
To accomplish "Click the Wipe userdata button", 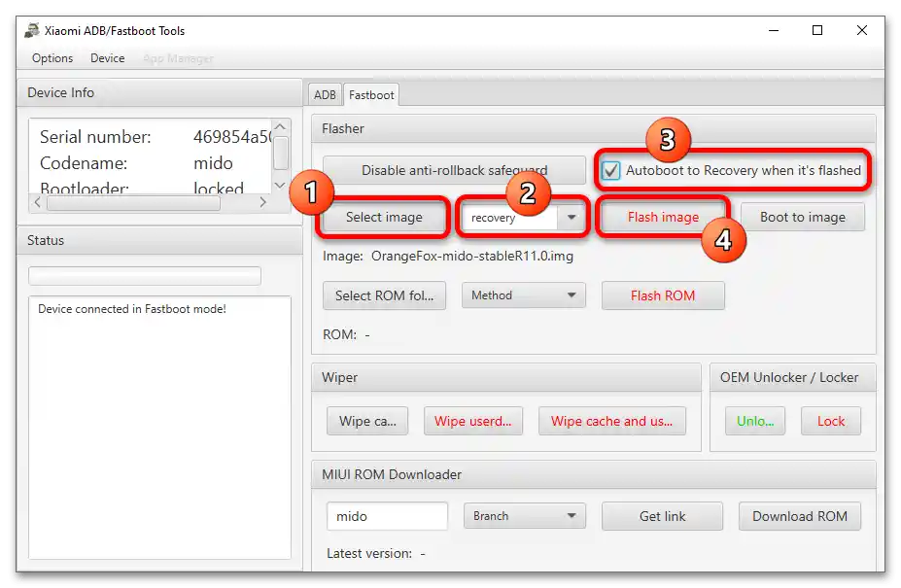I will tap(473, 421).
